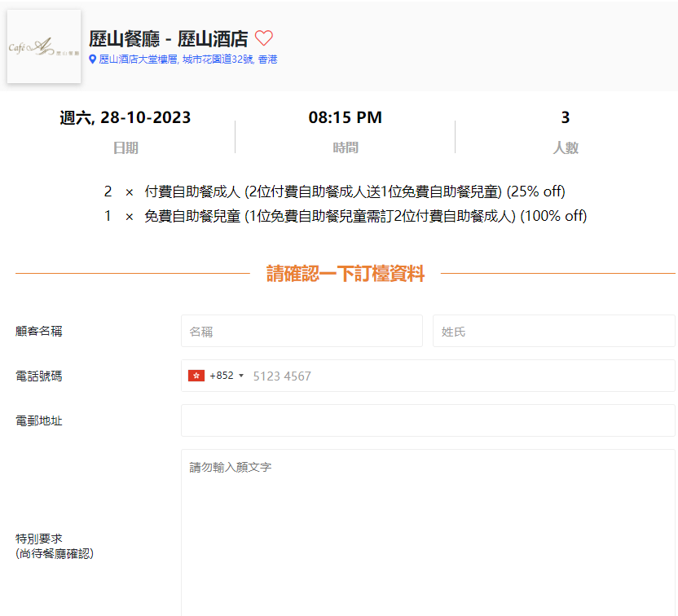Image resolution: width=678 pixels, height=616 pixels.
Task: Click the 日期 caption
Action: [125, 148]
